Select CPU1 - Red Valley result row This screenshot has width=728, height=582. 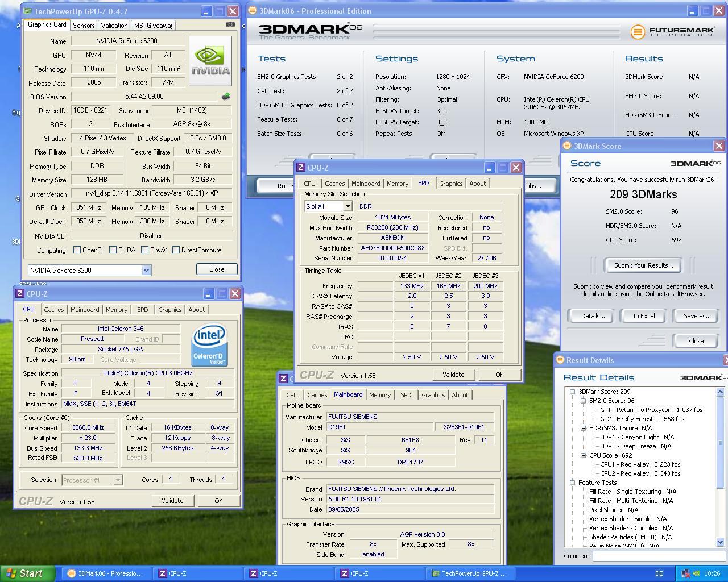(x=640, y=464)
